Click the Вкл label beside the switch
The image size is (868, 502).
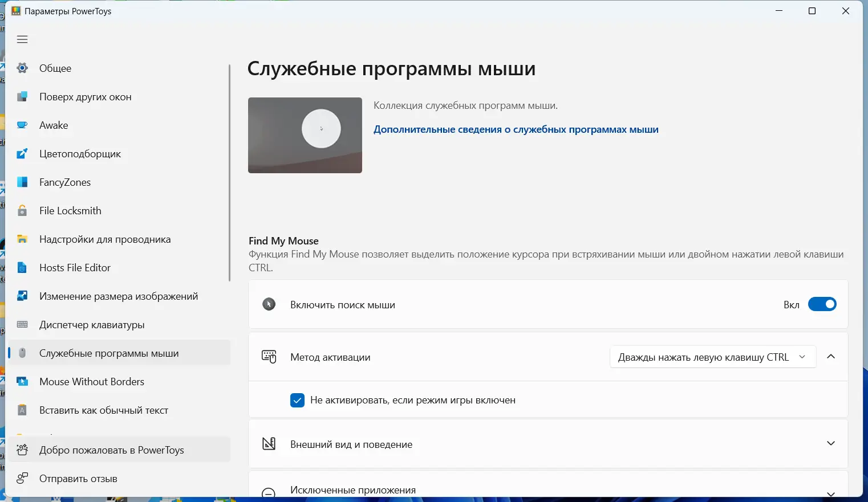792,305
